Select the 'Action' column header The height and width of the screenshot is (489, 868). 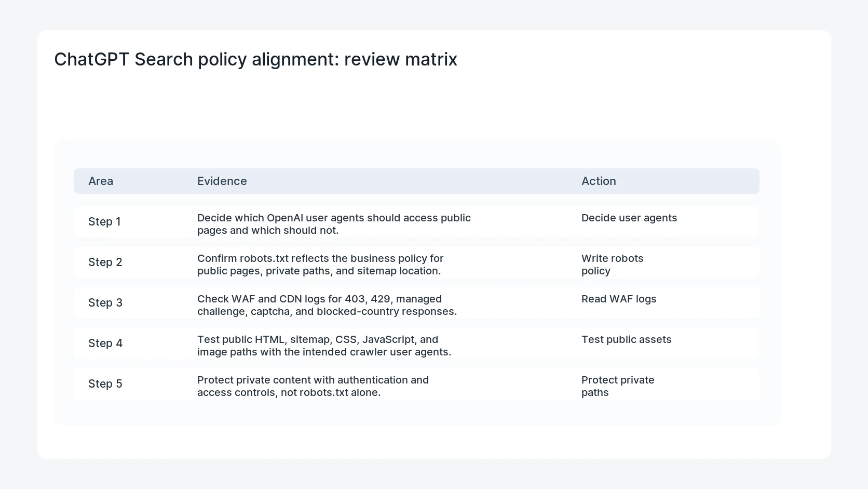[x=599, y=181]
